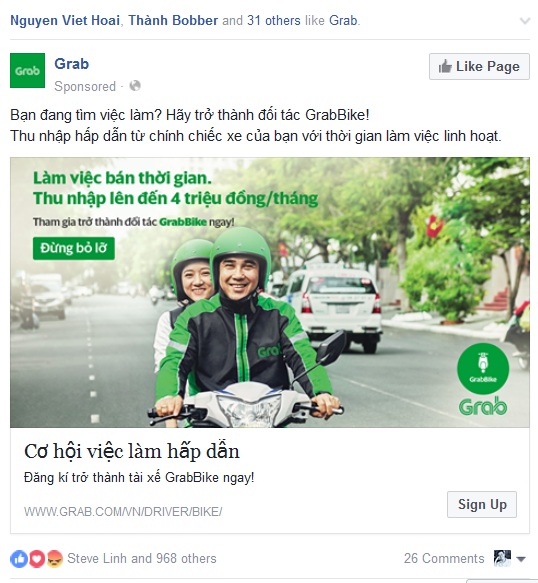Open the Steve Linh and 968 others reactions list
The image size is (538, 583).
pyautogui.click(x=142, y=558)
